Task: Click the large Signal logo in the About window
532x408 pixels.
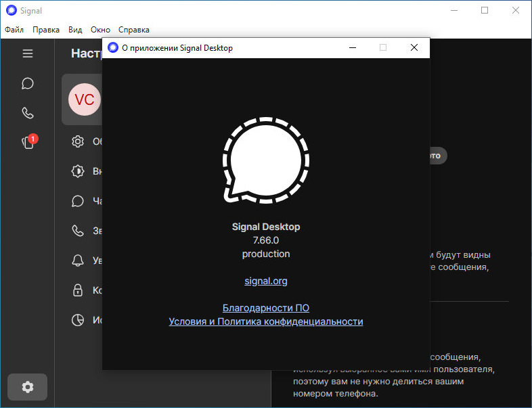Action: pos(266,160)
